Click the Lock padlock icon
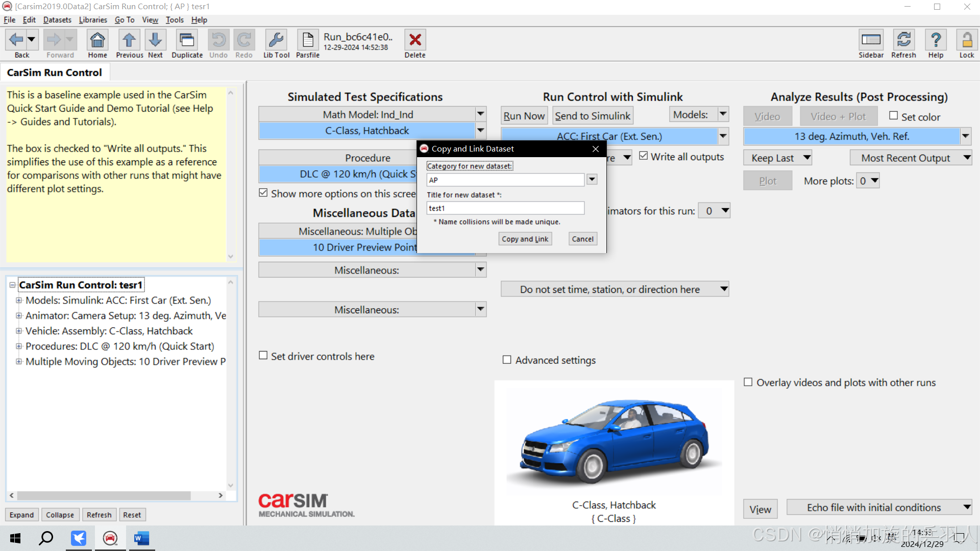The width and height of the screenshot is (980, 551). click(966, 40)
